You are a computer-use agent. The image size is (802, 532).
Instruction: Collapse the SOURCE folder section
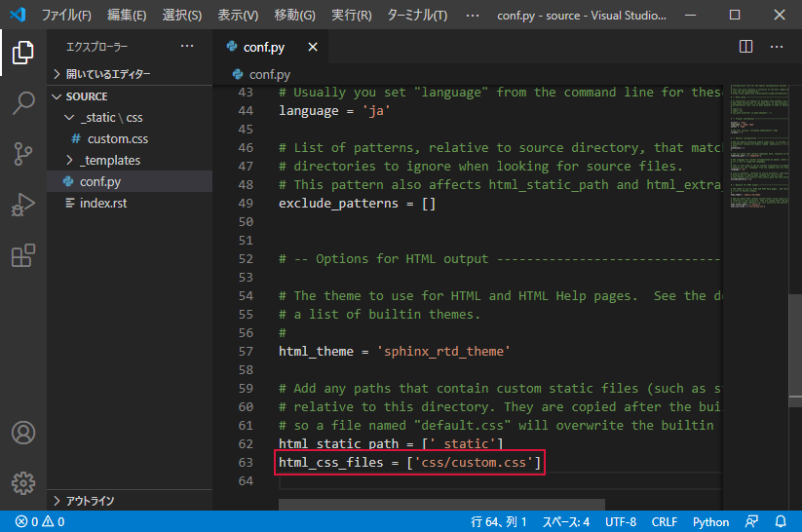(131, 96)
